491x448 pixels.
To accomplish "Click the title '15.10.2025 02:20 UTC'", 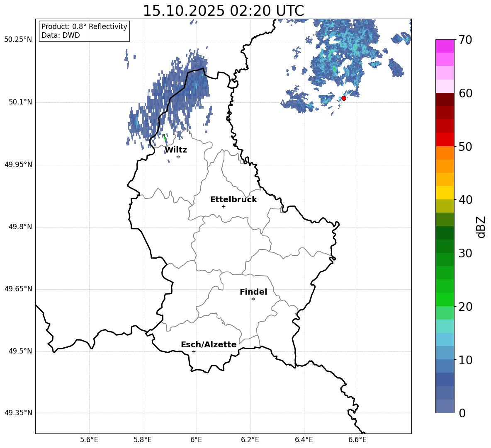I will pyautogui.click(x=223, y=11).
